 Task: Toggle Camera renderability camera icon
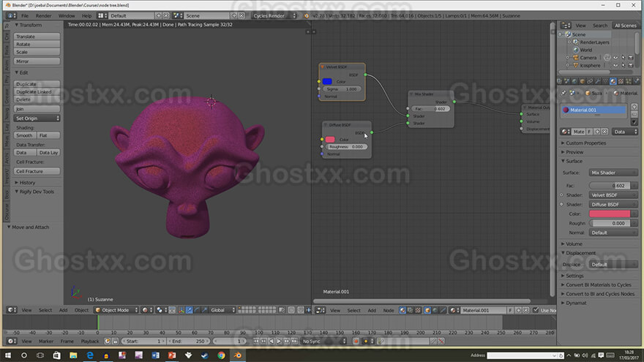pyautogui.click(x=631, y=58)
